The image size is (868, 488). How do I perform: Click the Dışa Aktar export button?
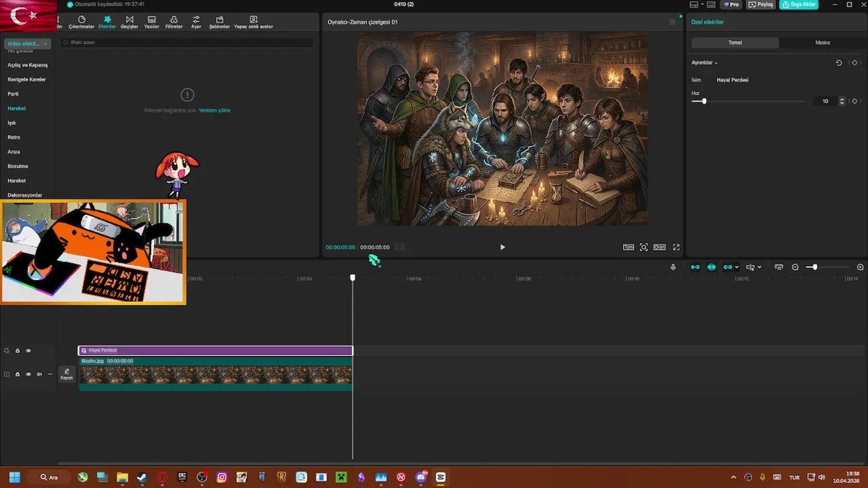(799, 5)
